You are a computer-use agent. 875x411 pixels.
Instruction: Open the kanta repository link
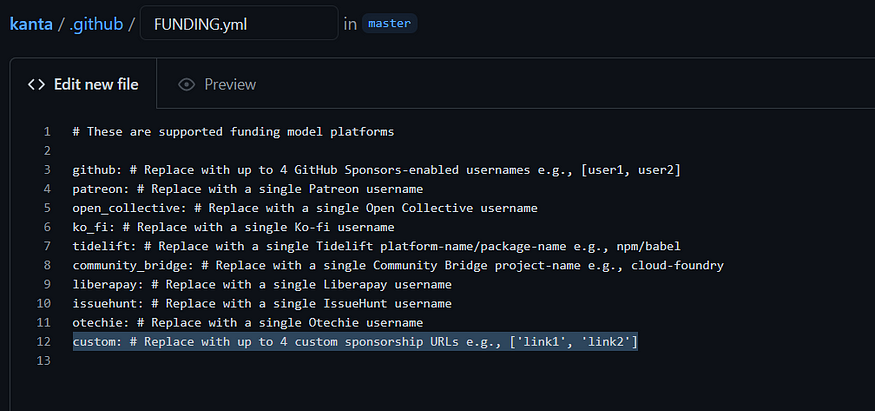(31, 24)
